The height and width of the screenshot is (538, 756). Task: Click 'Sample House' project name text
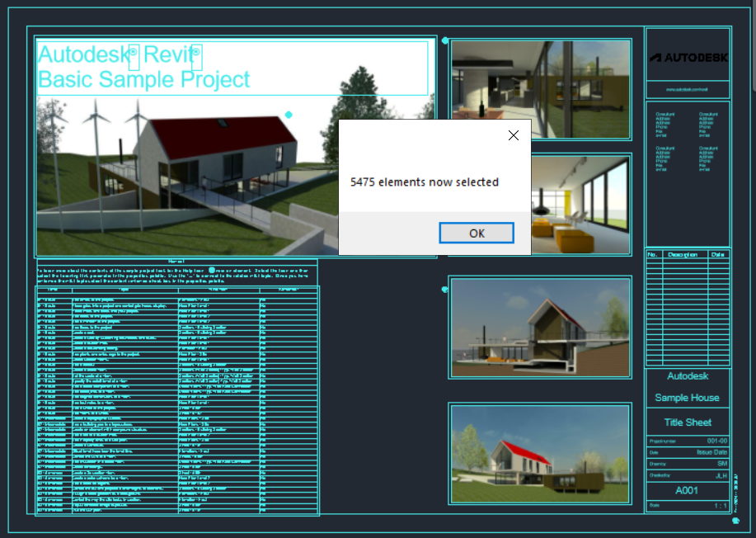687,398
